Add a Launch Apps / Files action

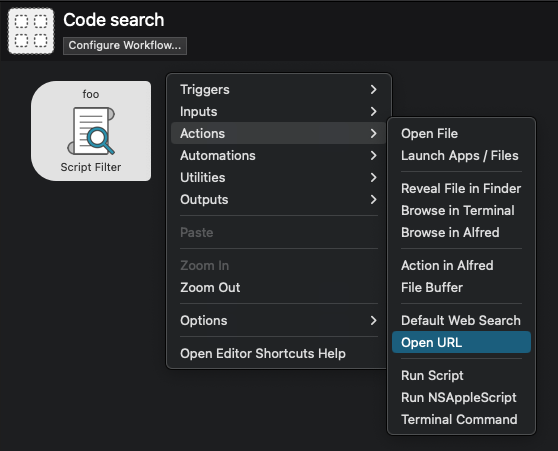click(x=461, y=156)
